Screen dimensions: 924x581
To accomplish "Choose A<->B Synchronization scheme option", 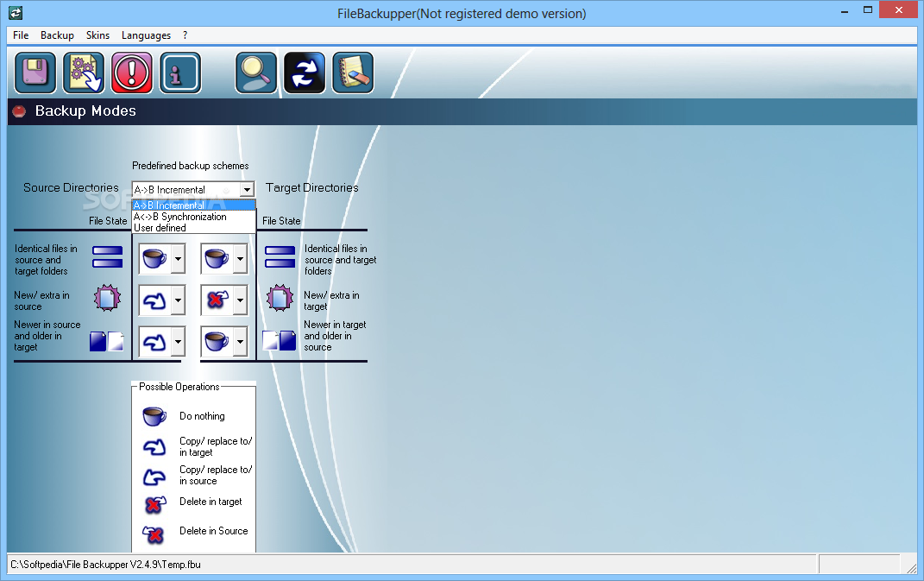I will tap(194, 217).
